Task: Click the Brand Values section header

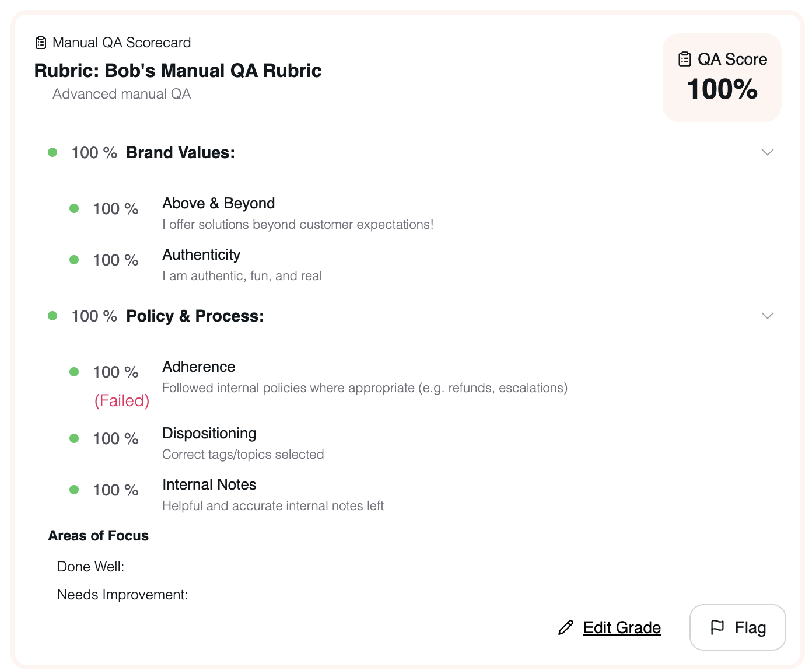Action: [x=180, y=152]
